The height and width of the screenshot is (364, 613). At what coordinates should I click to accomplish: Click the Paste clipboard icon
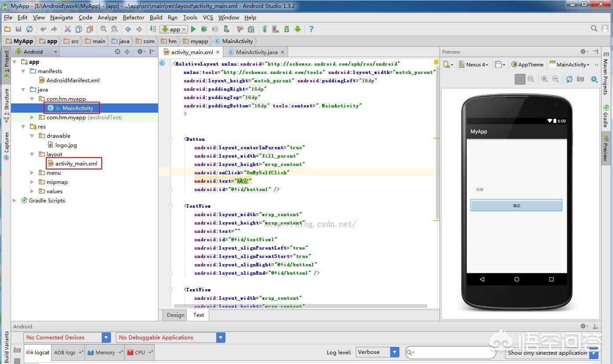click(90, 29)
